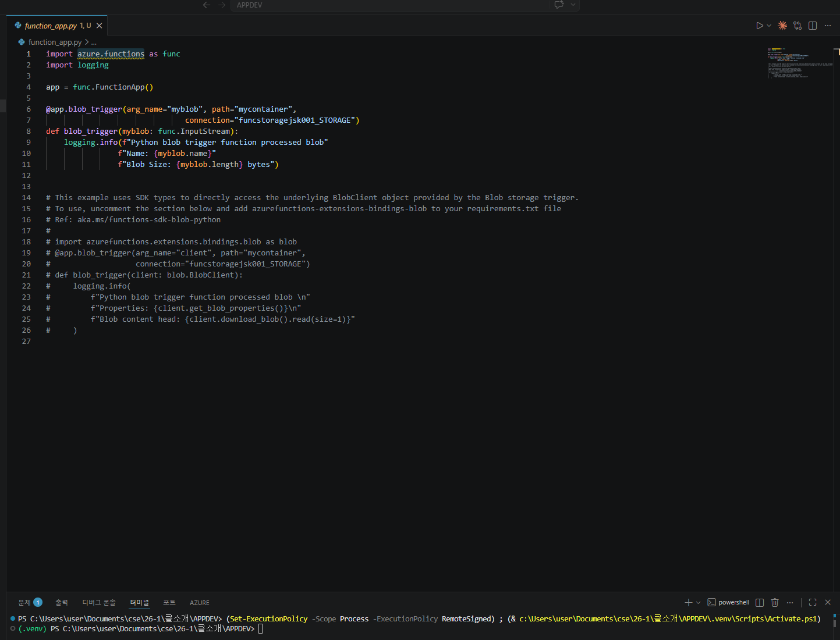
Task: Run the Python file with play button
Action: coord(759,26)
